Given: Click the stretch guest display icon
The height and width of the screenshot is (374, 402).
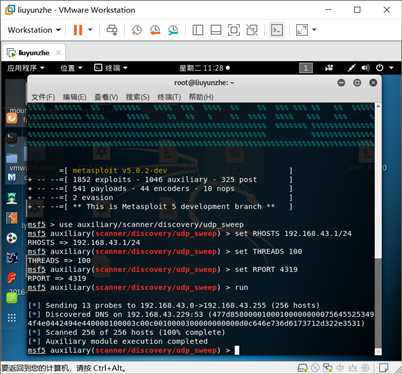Looking at the screenshot, I should pos(302,30).
